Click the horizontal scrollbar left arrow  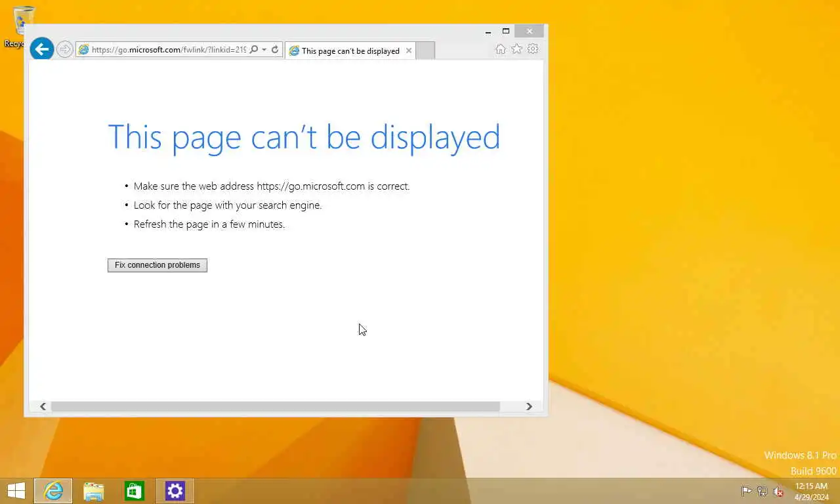pyautogui.click(x=43, y=407)
